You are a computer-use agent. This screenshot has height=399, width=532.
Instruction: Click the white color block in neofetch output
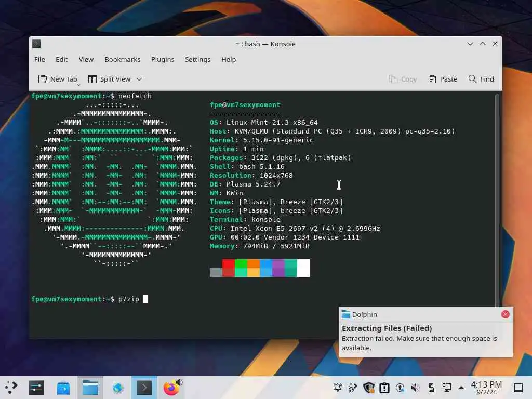(303, 268)
